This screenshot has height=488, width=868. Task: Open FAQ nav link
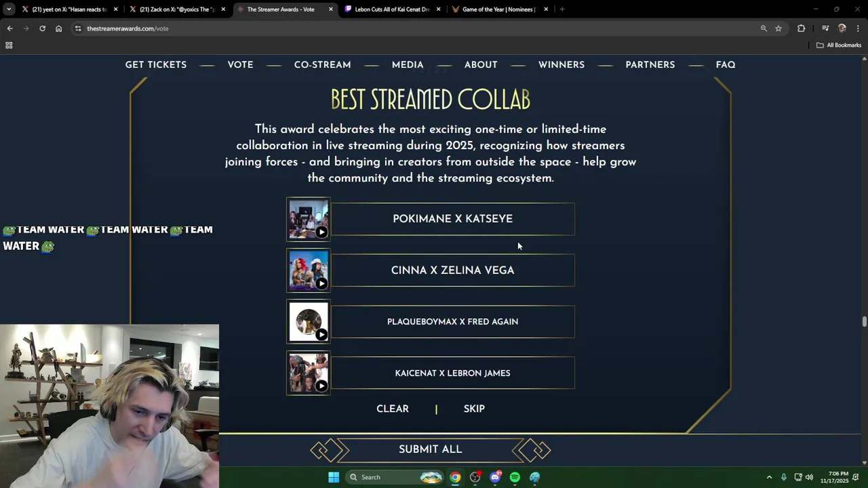726,64
